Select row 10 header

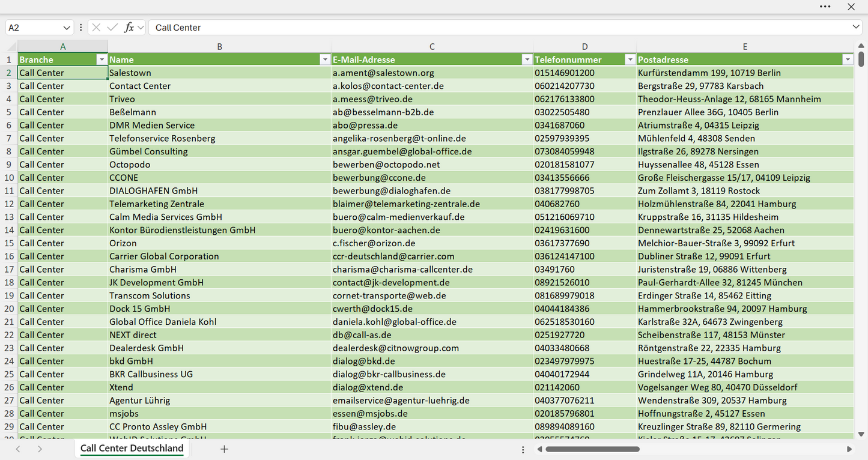click(x=9, y=178)
